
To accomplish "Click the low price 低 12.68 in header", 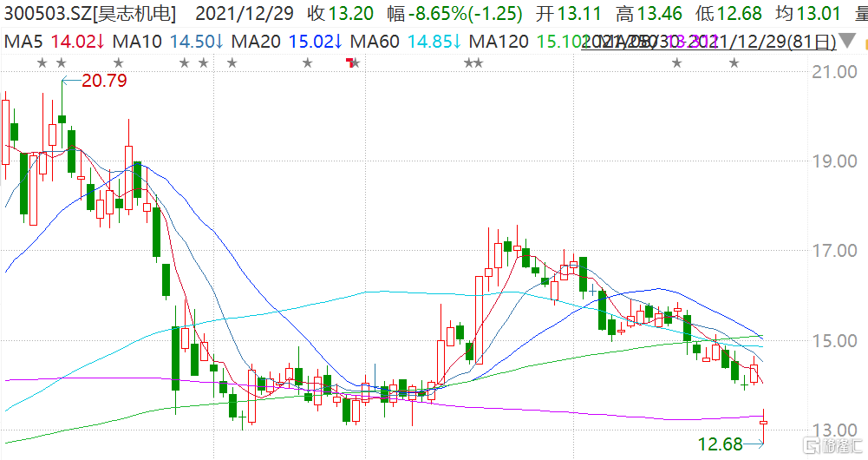I will [728, 13].
